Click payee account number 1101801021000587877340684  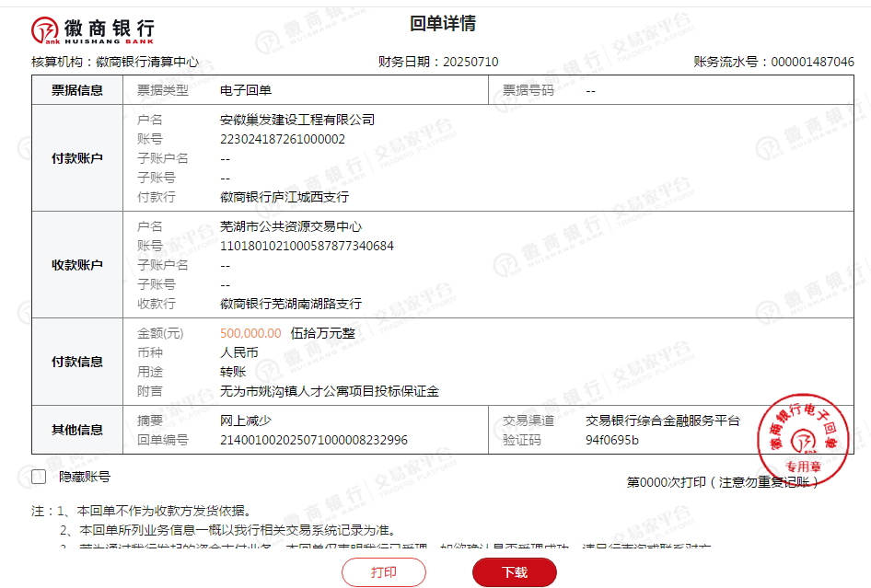(307, 246)
